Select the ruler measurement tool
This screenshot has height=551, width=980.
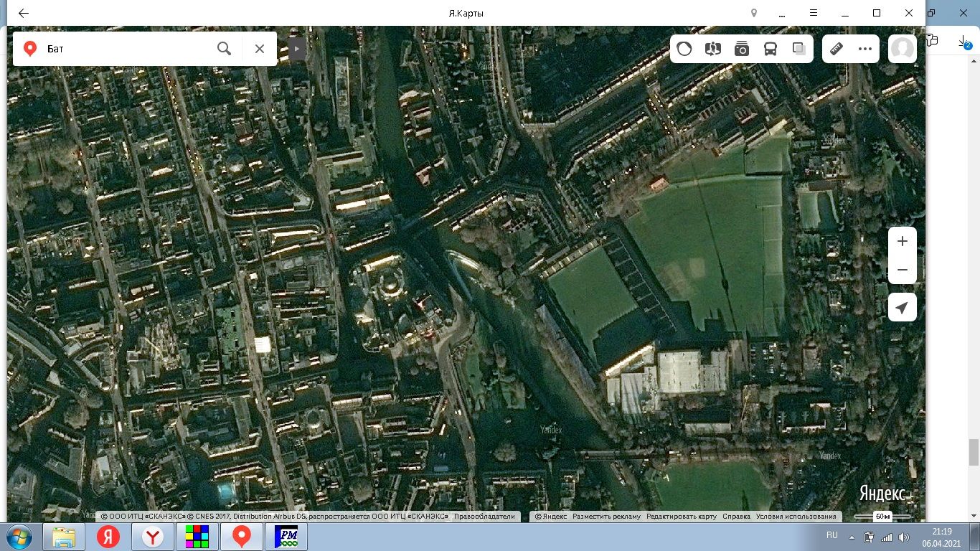[837, 49]
